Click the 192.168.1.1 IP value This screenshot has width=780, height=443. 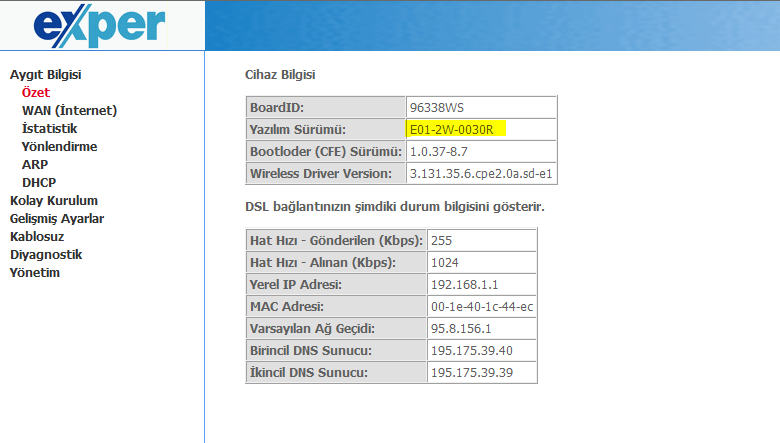(x=465, y=284)
